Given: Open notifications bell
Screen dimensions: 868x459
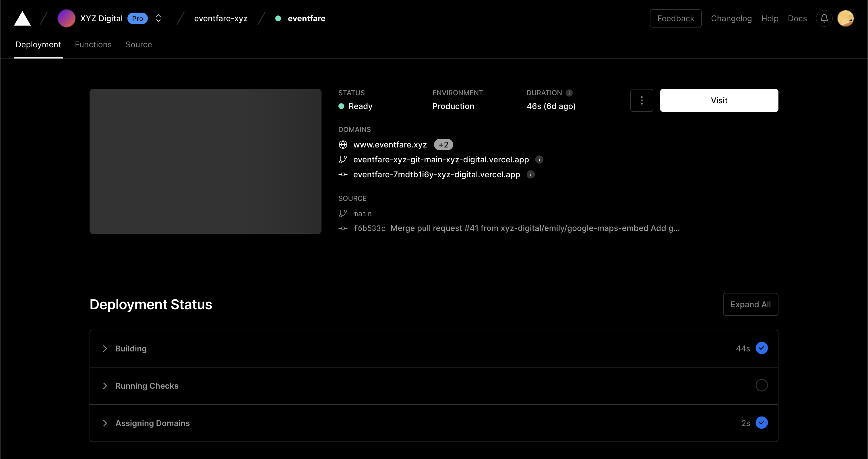Looking at the screenshot, I should [x=824, y=18].
